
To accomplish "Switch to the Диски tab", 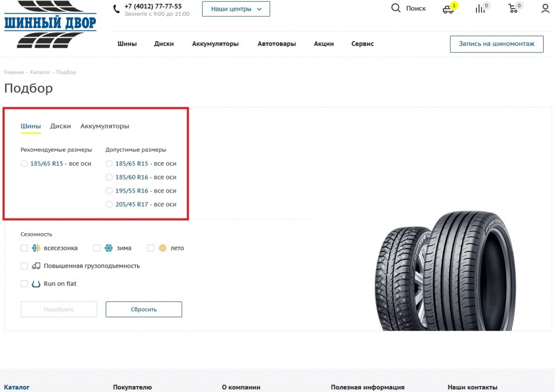I will click(61, 126).
